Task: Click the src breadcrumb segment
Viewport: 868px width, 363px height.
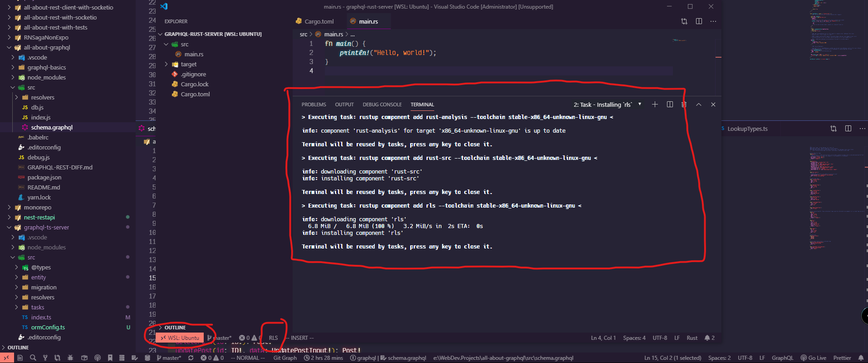Action: (x=303, y=34)
